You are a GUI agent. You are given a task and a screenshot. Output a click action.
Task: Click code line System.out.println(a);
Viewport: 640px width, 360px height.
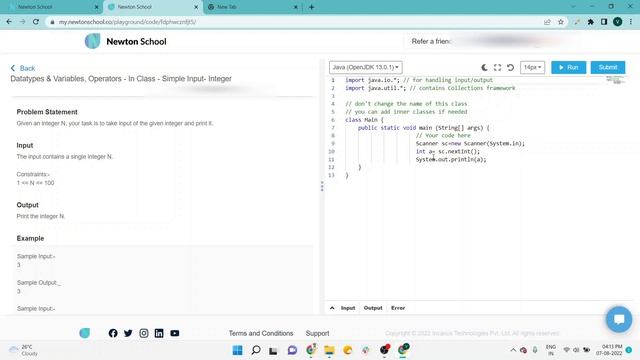[451, 159]
